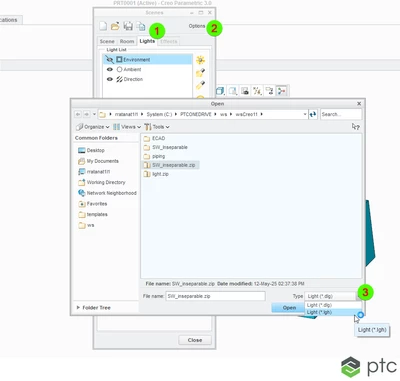Click PTCONEDRIVE in the breadcrumb path
The height and width of the screenshot is (381, 400).
pyautogui.click(x=196, y=114)
